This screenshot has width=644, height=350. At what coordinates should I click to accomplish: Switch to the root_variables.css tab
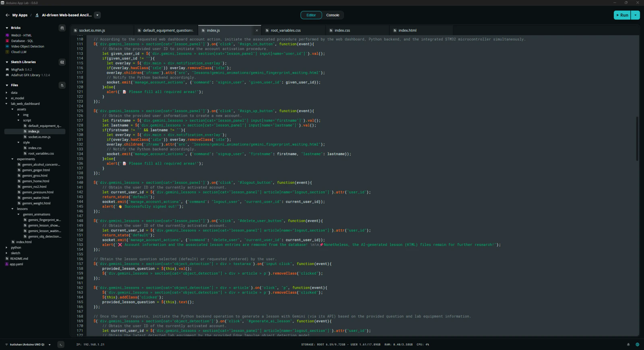tap(285, 31)
